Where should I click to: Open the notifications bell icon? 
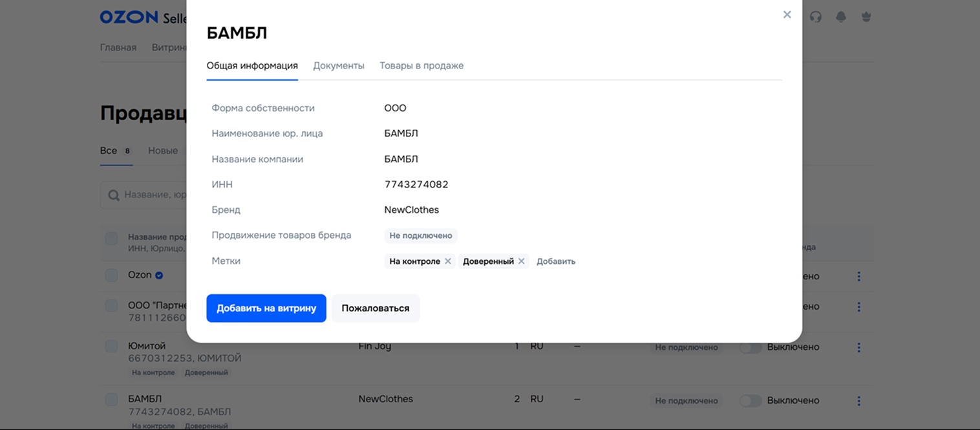coord(841,17)
